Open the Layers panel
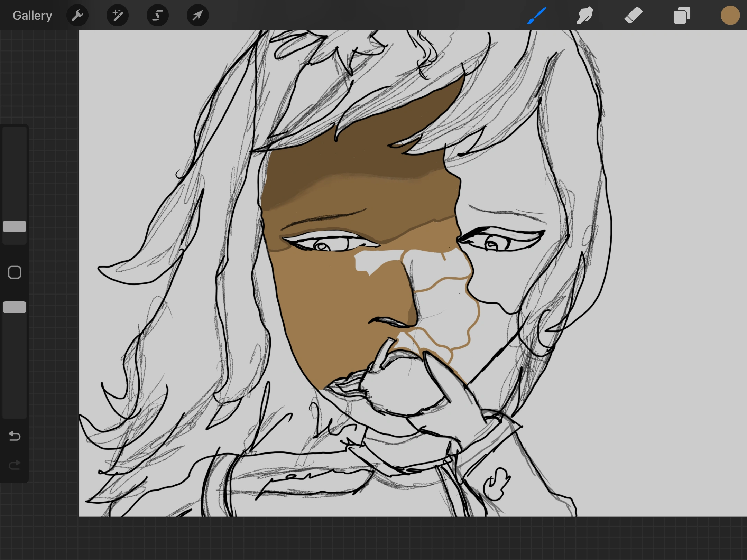Image resolution: width=747 pixels, height=560 pixels. click(682, 16)
